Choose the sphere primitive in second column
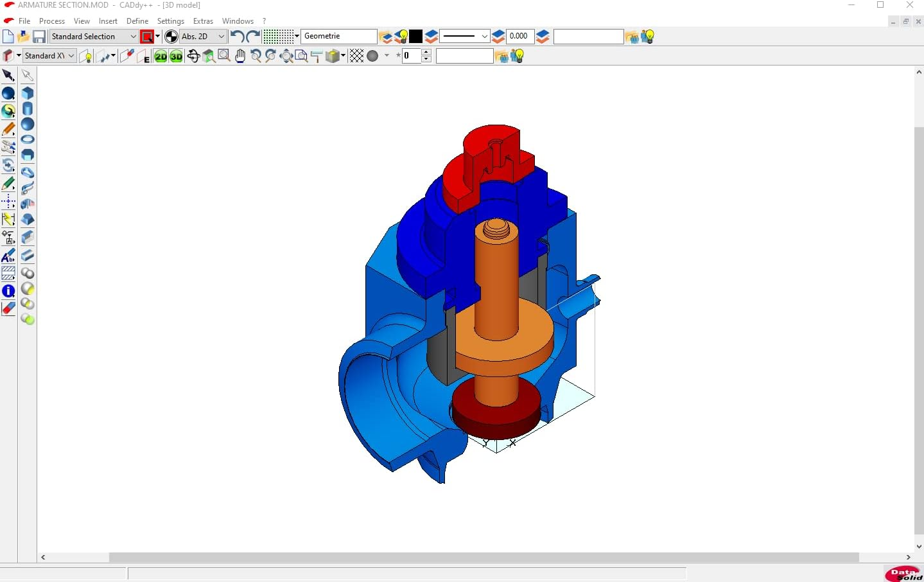924x582 pixels. coord(28,124)
